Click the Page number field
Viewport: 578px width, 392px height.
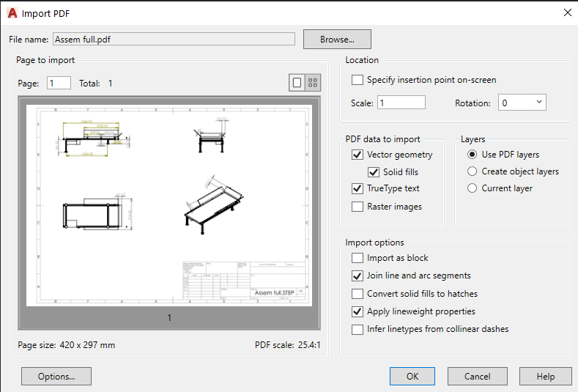59,84
